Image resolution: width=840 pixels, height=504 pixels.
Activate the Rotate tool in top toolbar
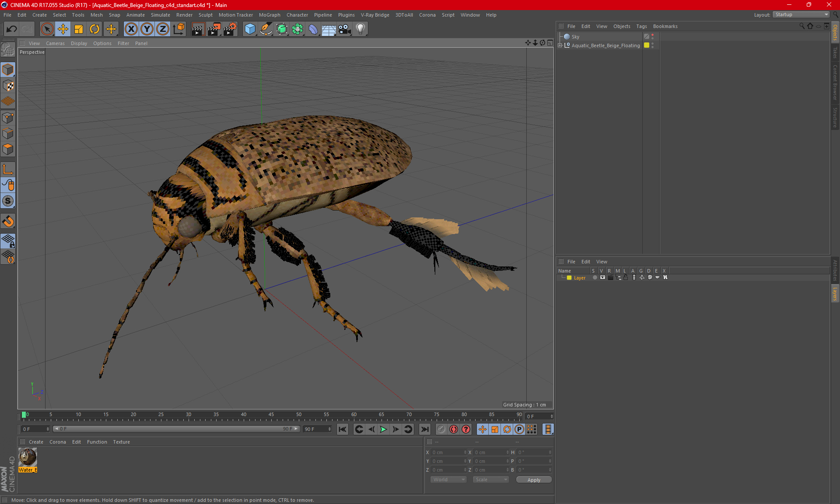[x=94, y=29]
